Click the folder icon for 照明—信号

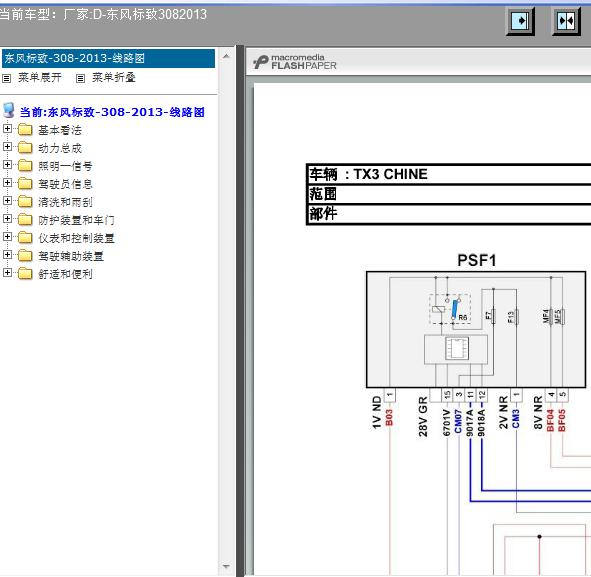click(x=25, y=165)
